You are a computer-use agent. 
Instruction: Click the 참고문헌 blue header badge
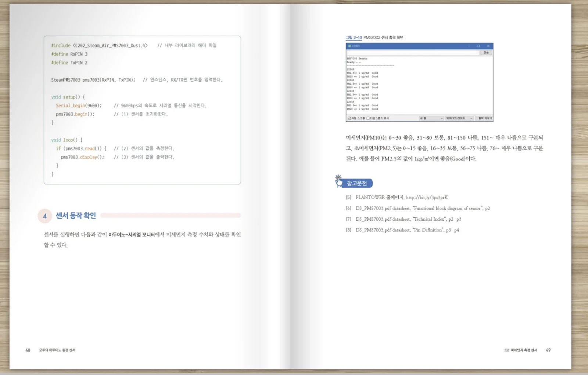point(357,183)
